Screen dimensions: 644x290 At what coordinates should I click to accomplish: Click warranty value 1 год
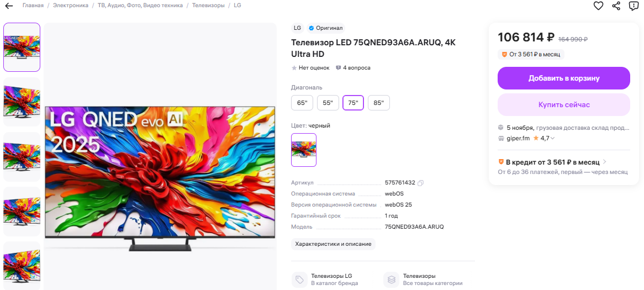[x=391, y=215]
